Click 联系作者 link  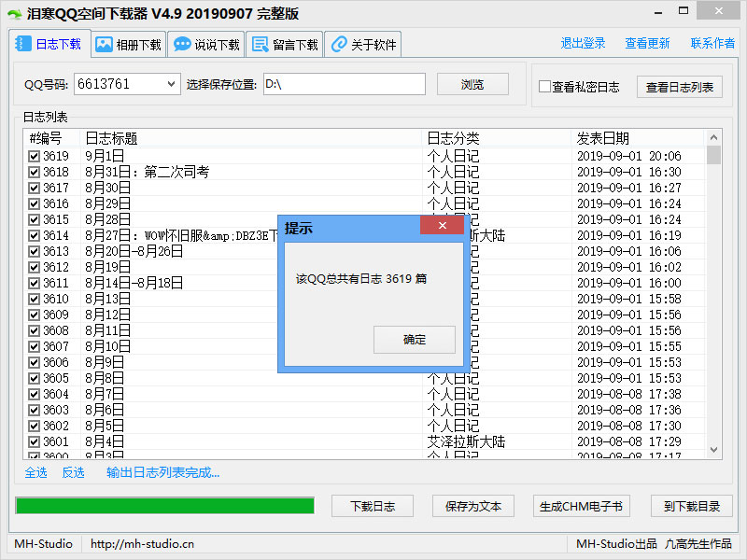point(712,43)
